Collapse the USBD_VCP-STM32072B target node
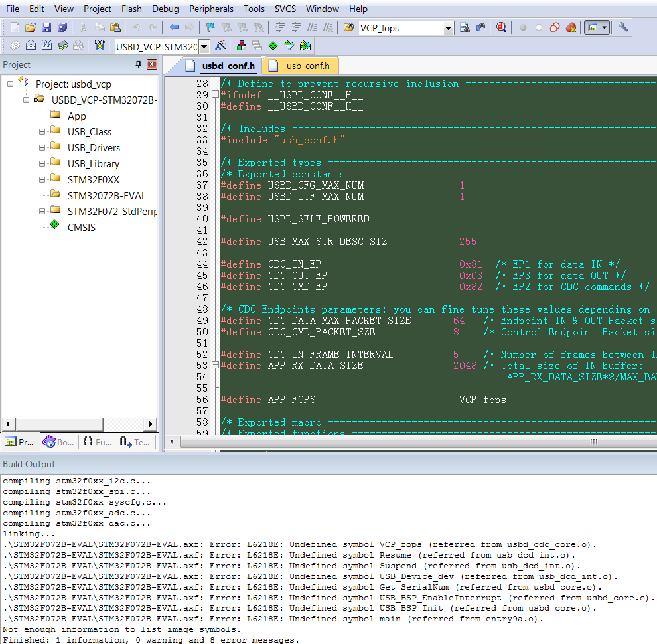Screen dimensions: 657x644 point(26,100)
